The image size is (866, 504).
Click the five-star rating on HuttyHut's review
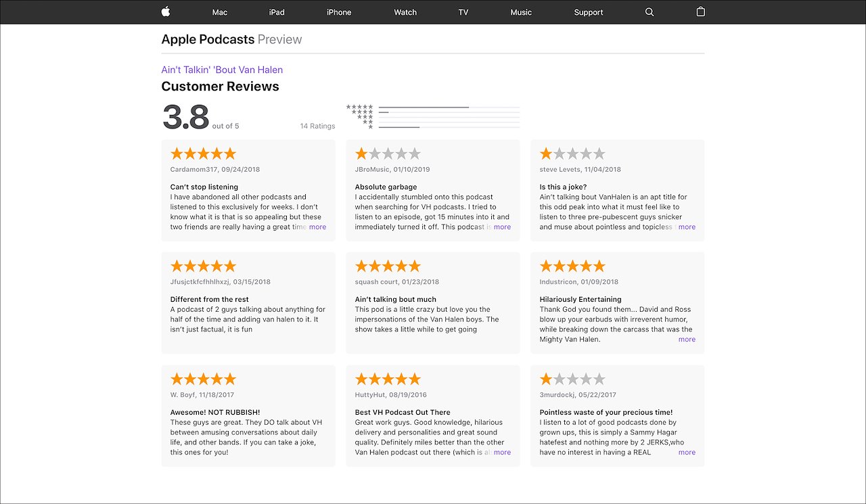pos(388,379)
